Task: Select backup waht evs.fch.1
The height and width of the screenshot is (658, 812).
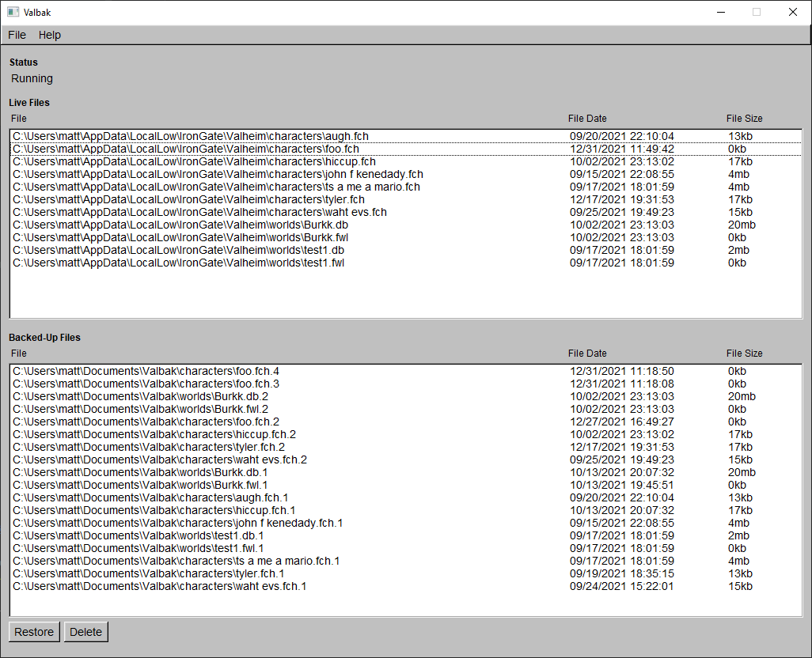Action: tap(406, 587)
